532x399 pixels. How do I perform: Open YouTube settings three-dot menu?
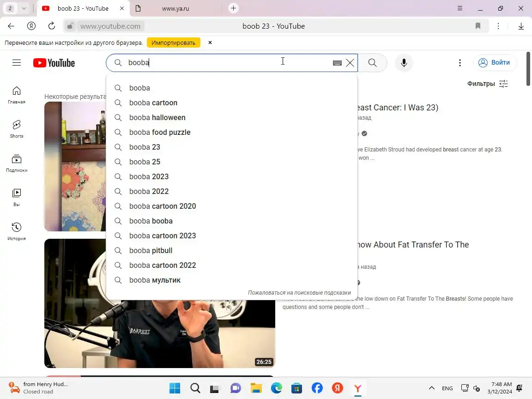pyautogui.click(x=460, y=63)
